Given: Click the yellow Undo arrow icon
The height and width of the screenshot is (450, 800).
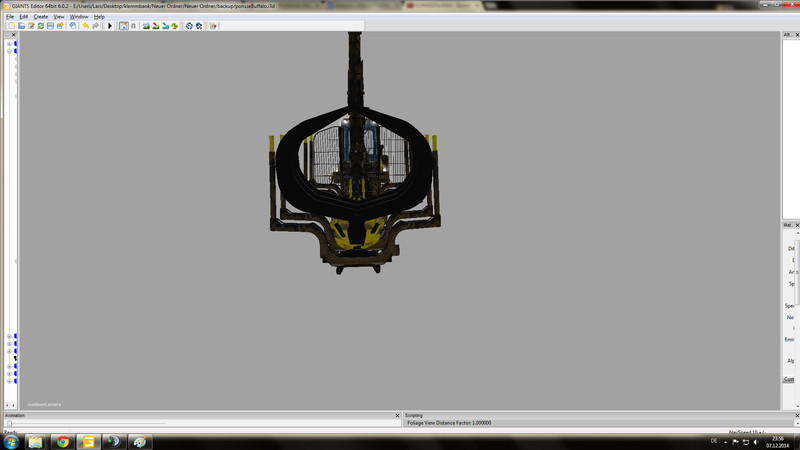Looking at the screenshot, I should (x=86, y=26).
